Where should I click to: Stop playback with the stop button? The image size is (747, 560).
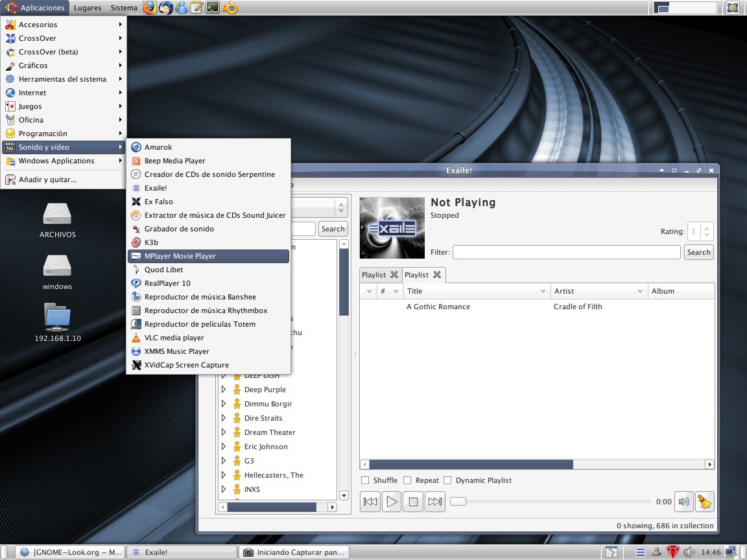[413, 502]
